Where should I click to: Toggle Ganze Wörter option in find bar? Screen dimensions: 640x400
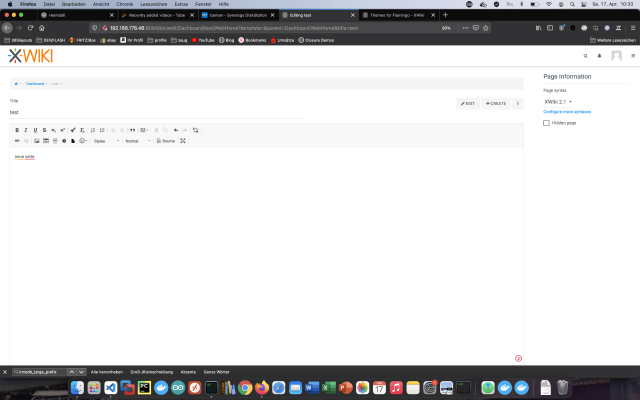click(216, 372)
